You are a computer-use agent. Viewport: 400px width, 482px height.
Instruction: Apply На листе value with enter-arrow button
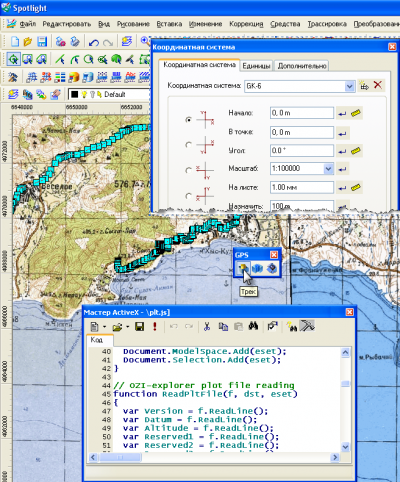pos(342,188)
